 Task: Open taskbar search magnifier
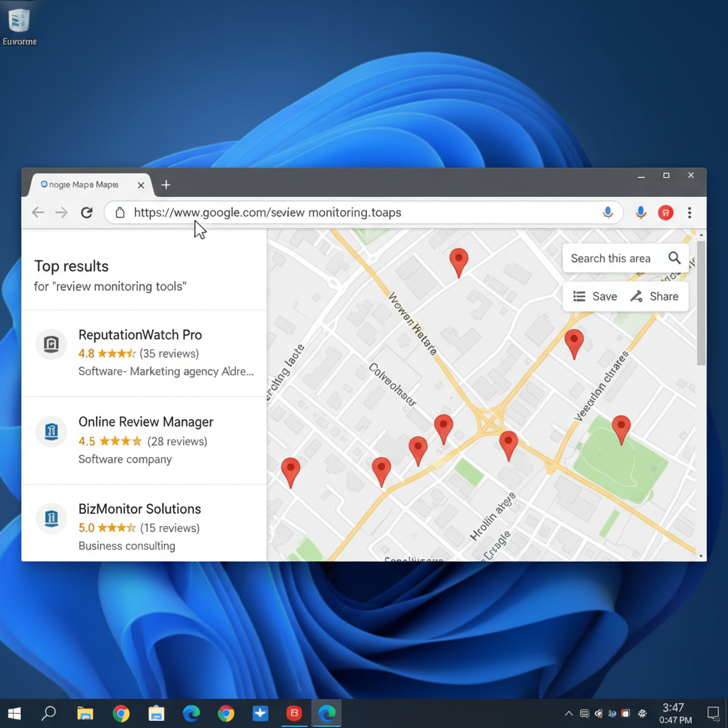(x=48, y=713)
